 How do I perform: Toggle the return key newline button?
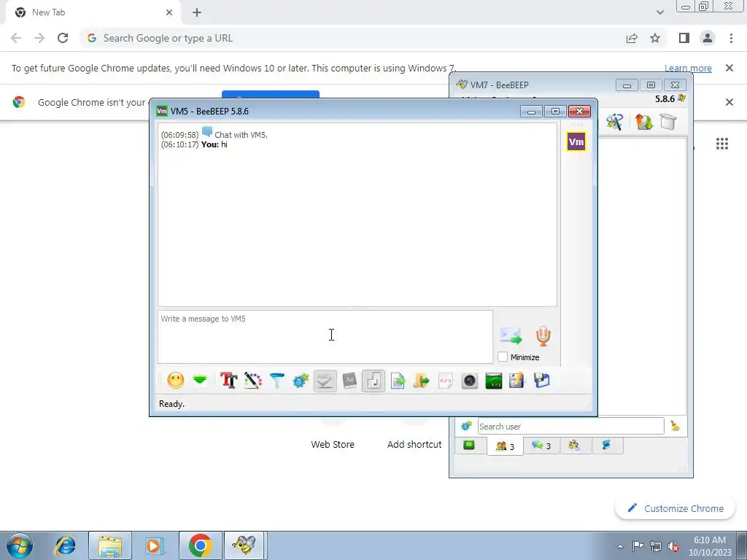coord(373,381)
